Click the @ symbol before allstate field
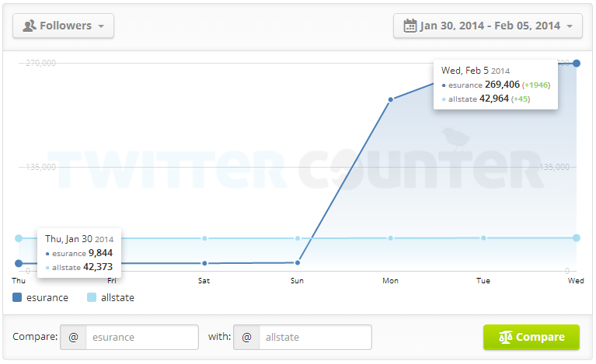This screenshot has height=364, width=596. 246,338
